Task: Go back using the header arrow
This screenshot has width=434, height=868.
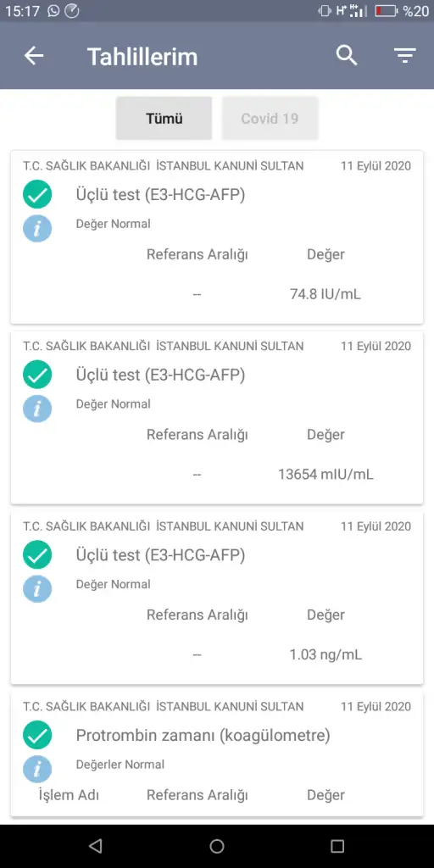Action: pyautogui.click(x=34, y=55)
